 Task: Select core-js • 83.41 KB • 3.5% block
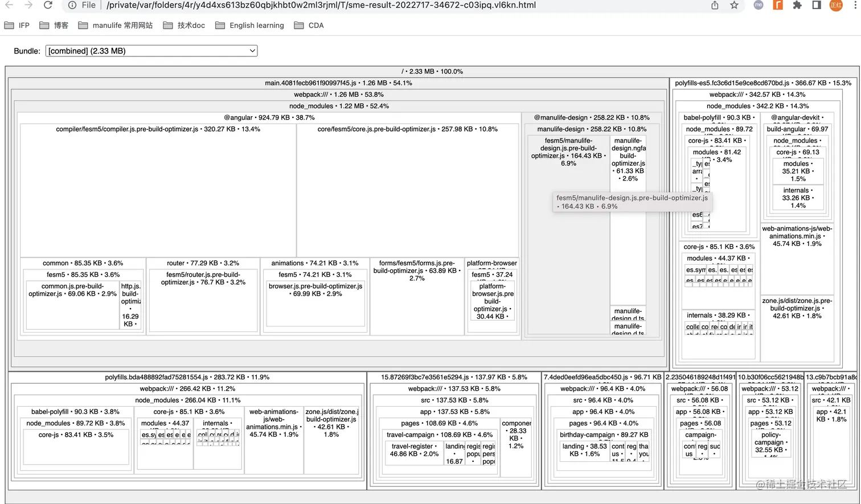point(76,447)
